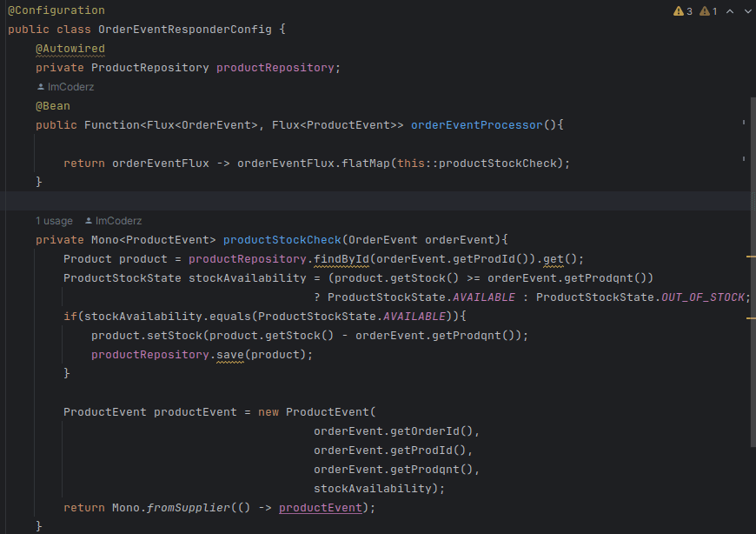Click ImCoderz author hint above @Bean
The image size is (756, 534).
70,87
